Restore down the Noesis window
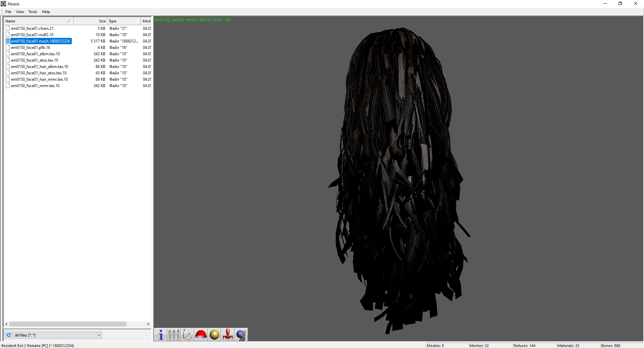 620,4
